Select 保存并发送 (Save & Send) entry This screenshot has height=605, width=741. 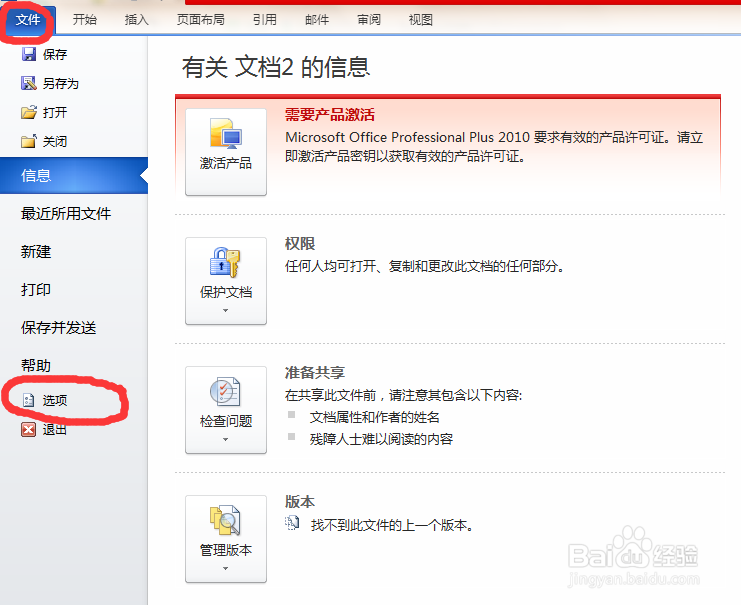58,327
